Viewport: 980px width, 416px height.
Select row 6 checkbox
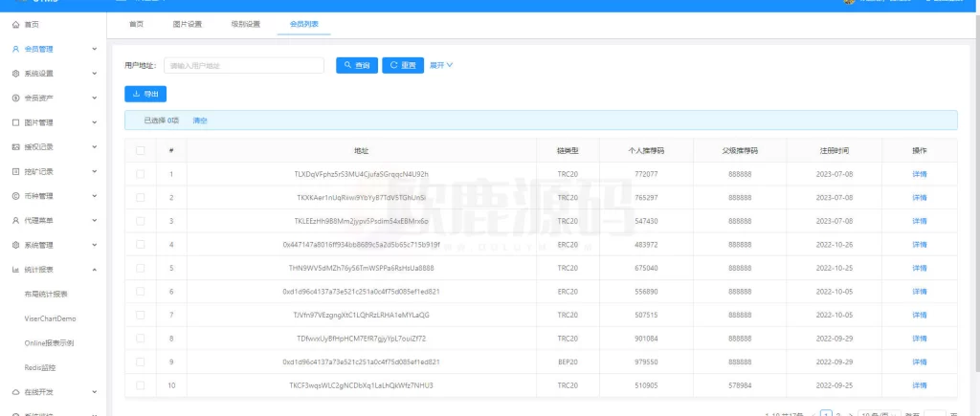(x=140, y=291)
